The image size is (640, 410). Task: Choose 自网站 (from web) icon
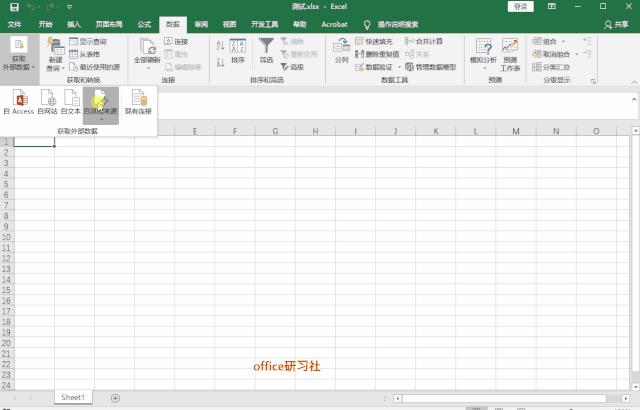pyautogui.click(x=48, y=102)
